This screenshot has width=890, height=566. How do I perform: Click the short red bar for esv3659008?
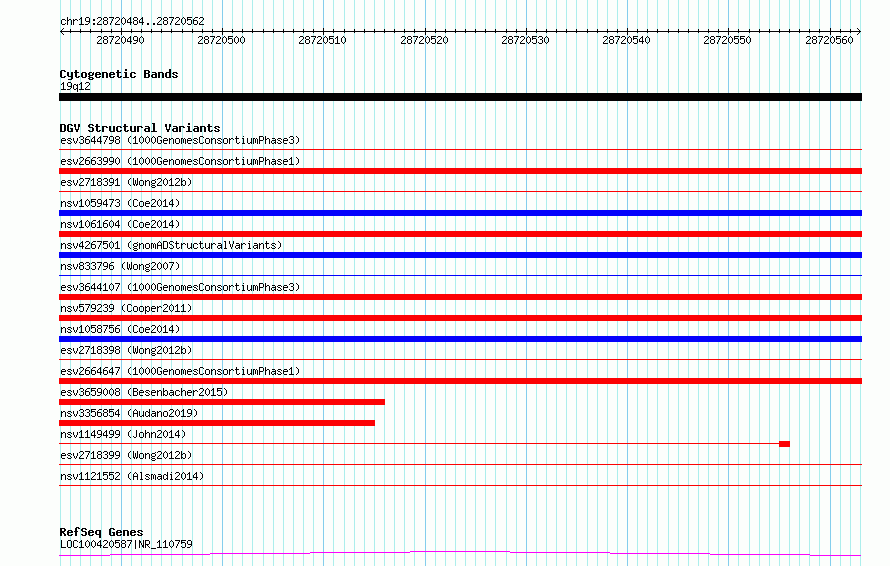[222, 402]
